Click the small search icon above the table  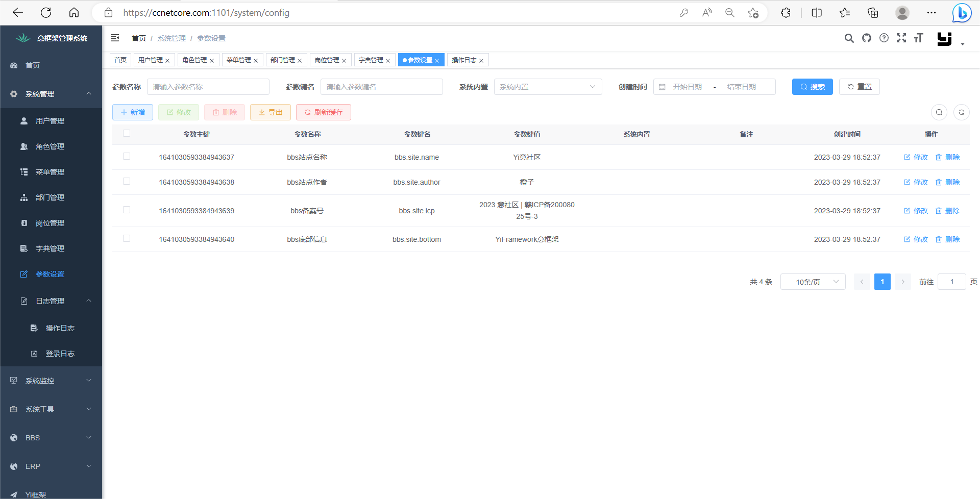click(939, 112)
